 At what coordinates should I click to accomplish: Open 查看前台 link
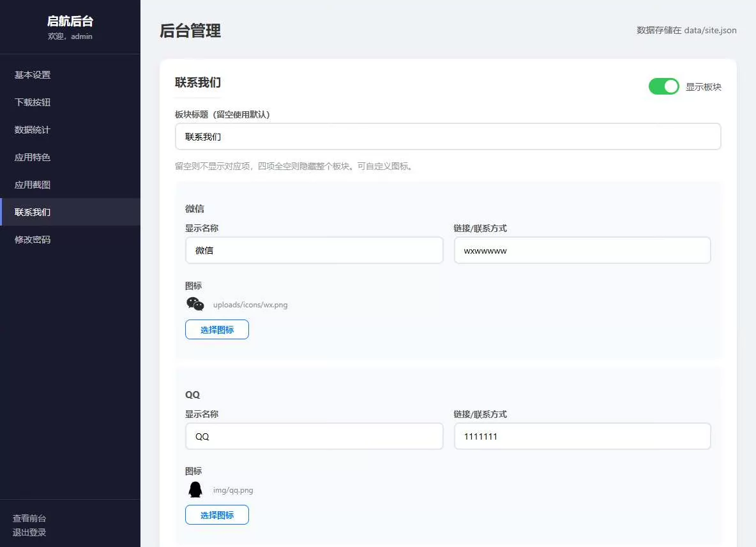click(x=29, y=518)
